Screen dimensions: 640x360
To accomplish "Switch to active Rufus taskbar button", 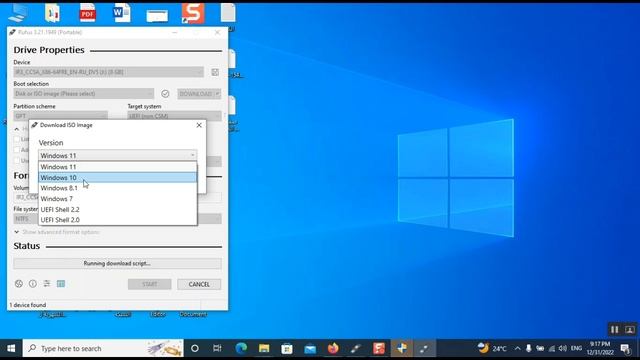I will (x=424, y=348).
